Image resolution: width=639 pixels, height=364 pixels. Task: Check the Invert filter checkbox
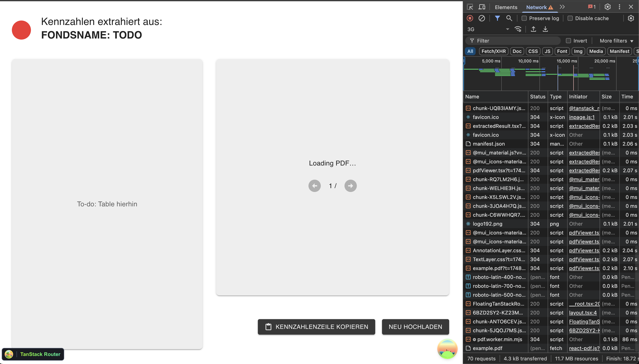pos(568,41)
